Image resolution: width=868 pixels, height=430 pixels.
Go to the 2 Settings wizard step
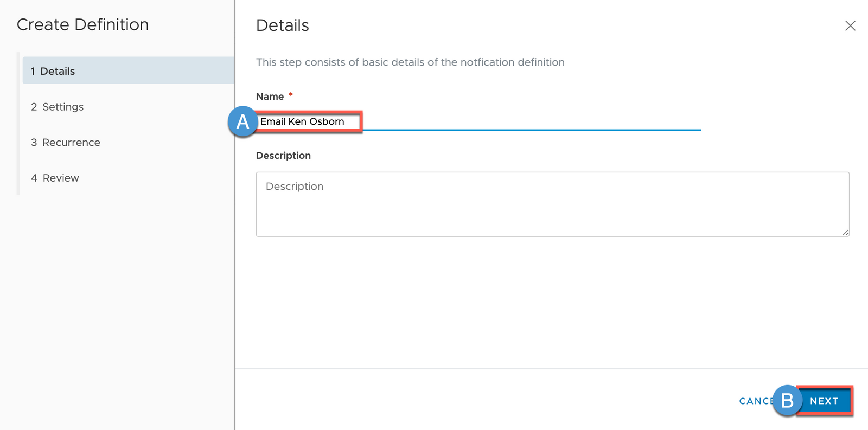(58, 107)
